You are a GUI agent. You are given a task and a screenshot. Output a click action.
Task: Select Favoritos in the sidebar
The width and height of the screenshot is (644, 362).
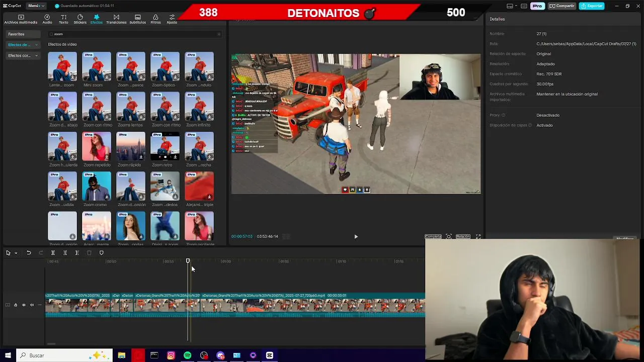tap(23, 34)
